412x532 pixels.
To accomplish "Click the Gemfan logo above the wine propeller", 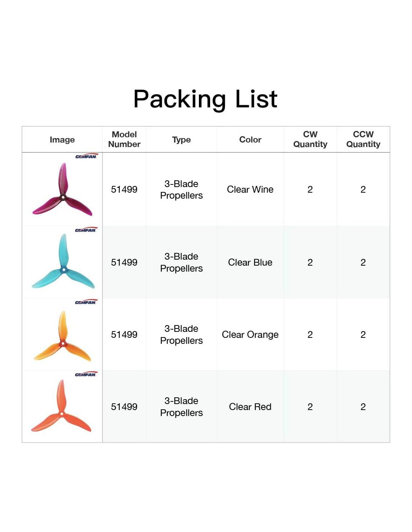I will point(87,156).
